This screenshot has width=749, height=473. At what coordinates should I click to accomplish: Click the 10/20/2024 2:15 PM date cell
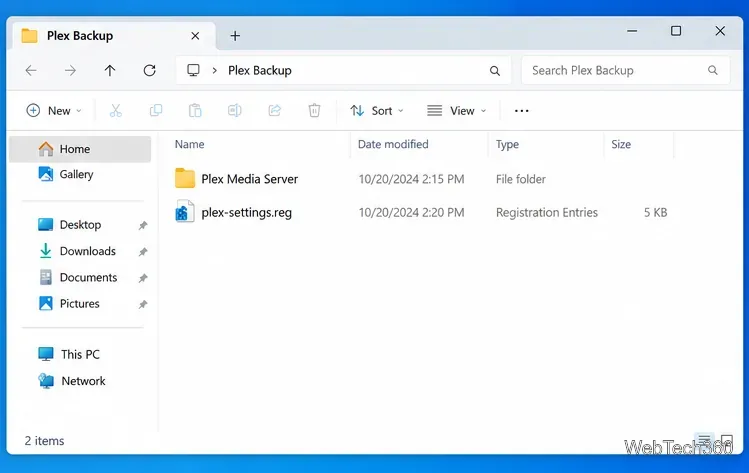pos(411,179)
